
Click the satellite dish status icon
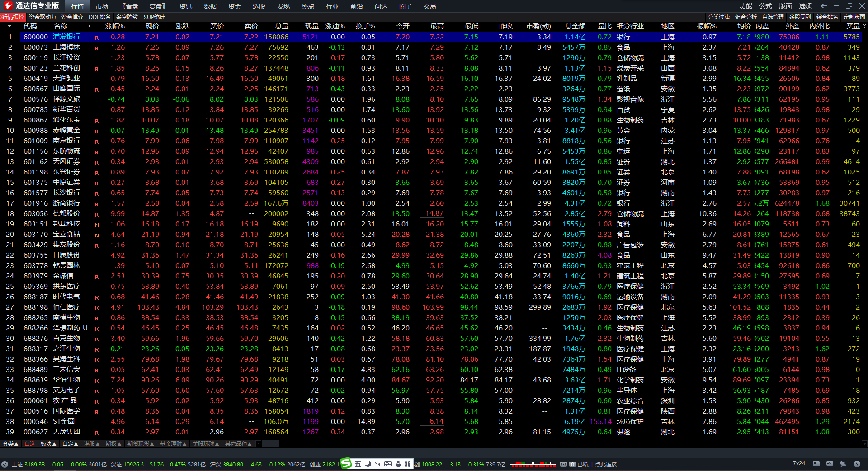843,464
